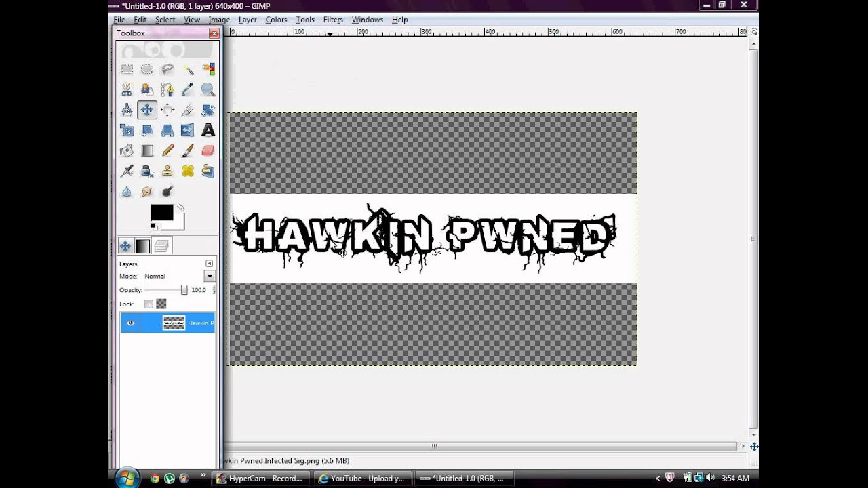Screen dimensions: 868x488
Task: Choose the Free Select lasso tool
Action: tap(167, 69)
